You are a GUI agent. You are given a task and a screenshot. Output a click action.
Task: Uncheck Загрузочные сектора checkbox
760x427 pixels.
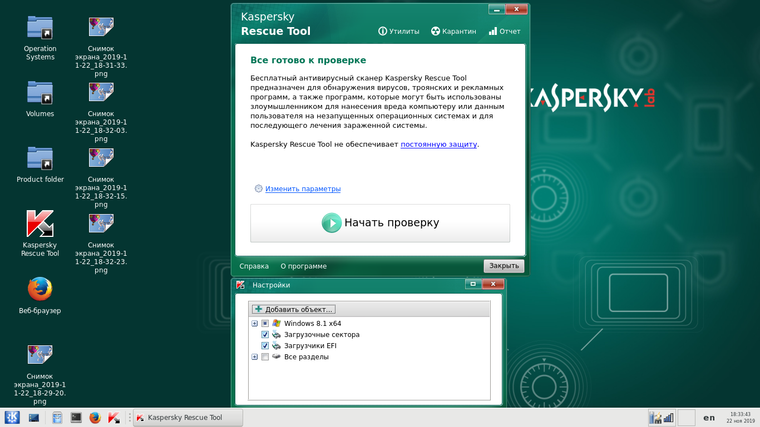coord(265,334)
